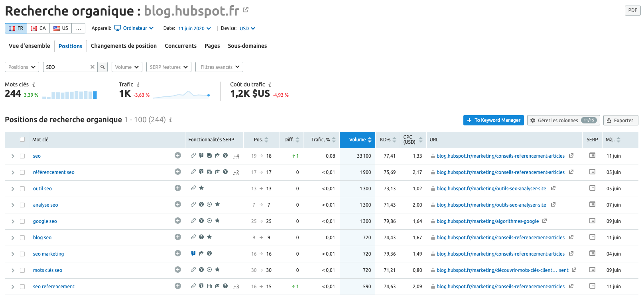Viewport: 644px width, 295px height.
Task: Click video SERP feature icon in 'analyse seo' row
Action: (x=209, y=204)
